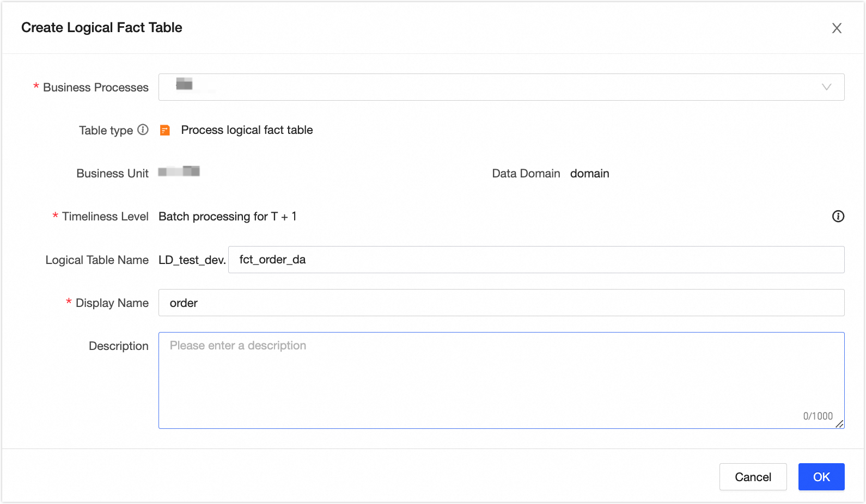Click the Process logical fact table text
Viewport: 866px width, 504px height.
[247, 130]
